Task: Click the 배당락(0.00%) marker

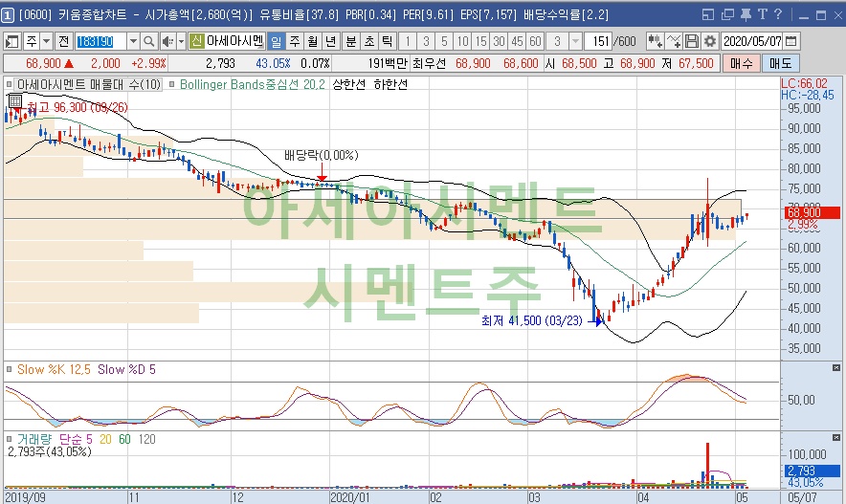Action: pyautogui.click(x=321, y=155)
